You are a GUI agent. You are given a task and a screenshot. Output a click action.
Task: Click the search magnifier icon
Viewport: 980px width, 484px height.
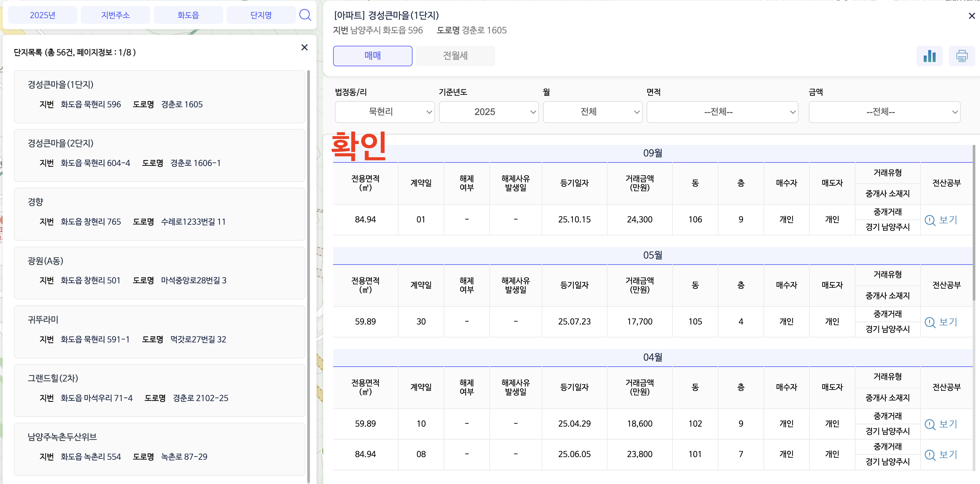(x=305, y=15)
